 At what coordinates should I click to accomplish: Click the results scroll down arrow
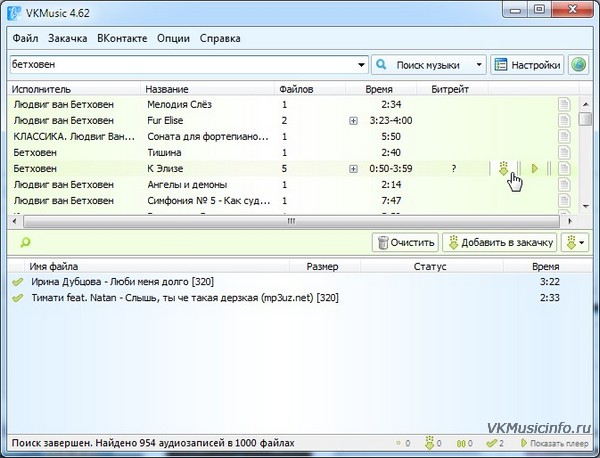click(585, 206)
